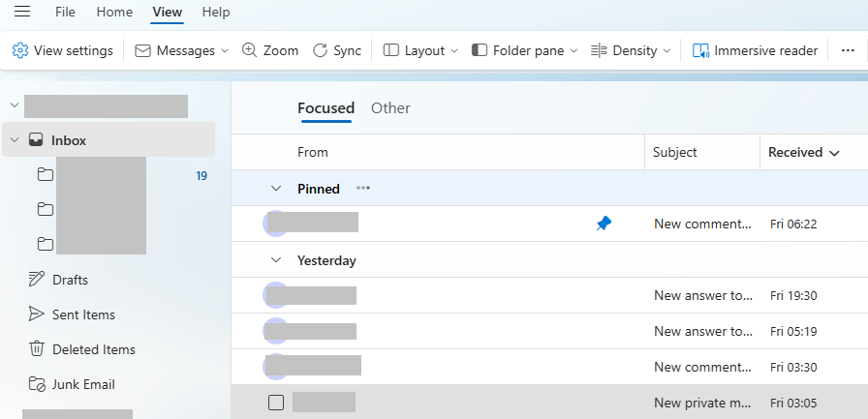Select the View tab

[168, 12]
